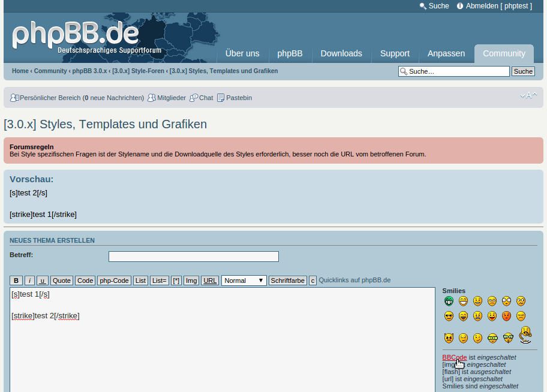Insert a List tag

[x=140, y=281]
